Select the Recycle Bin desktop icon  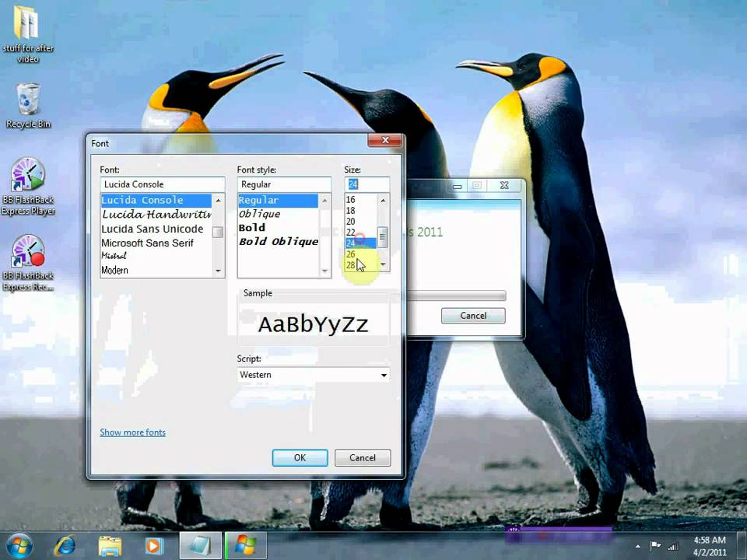pyautogui.click(x=28, y=106)
